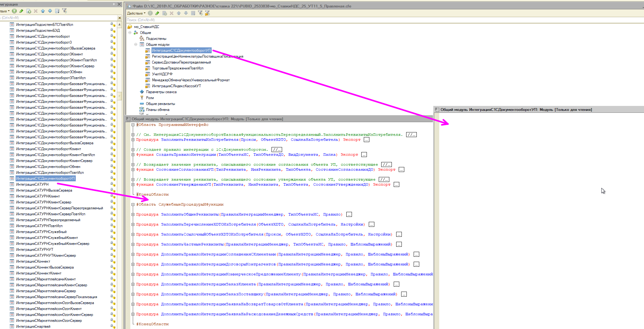Collapse the Общие модули tree node
The width and height of the screenshot is (644, 329).
coord(136,45)
